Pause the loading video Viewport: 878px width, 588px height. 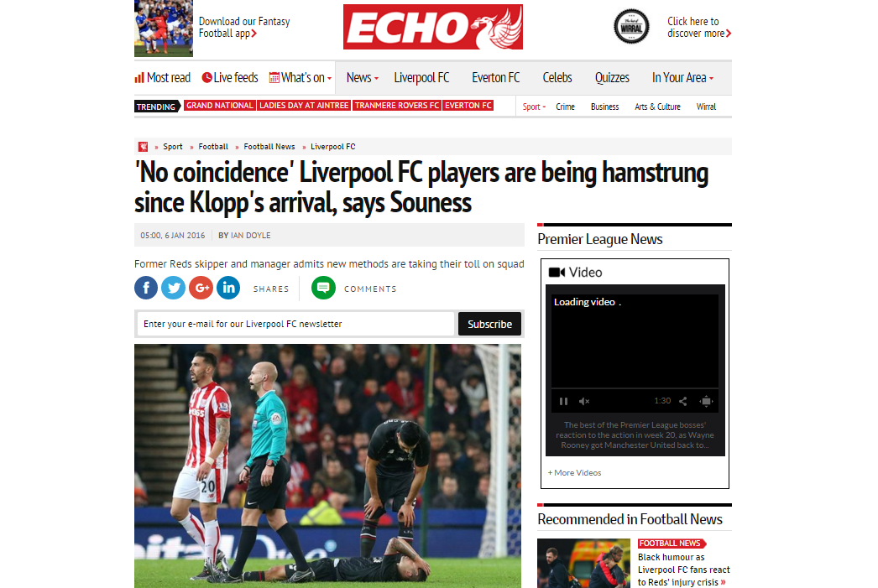[x=564, y=401]
